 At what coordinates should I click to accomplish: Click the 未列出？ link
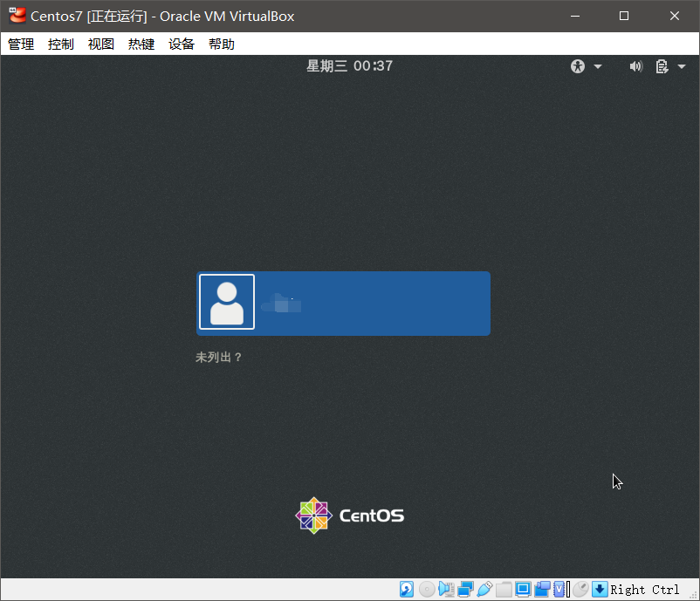click(x=219, y=358)
